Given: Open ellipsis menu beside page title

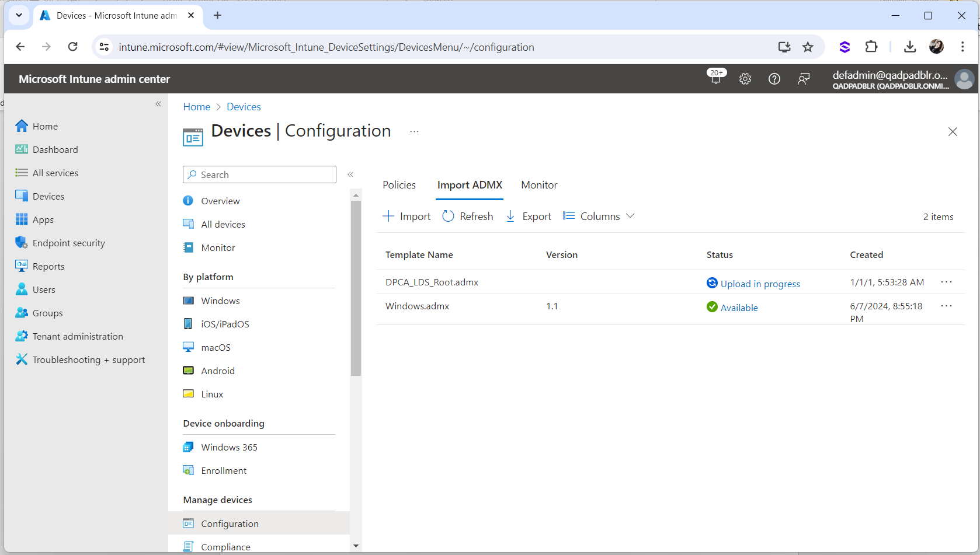Looking at the screenshot, I should click(x=414, y=132).
